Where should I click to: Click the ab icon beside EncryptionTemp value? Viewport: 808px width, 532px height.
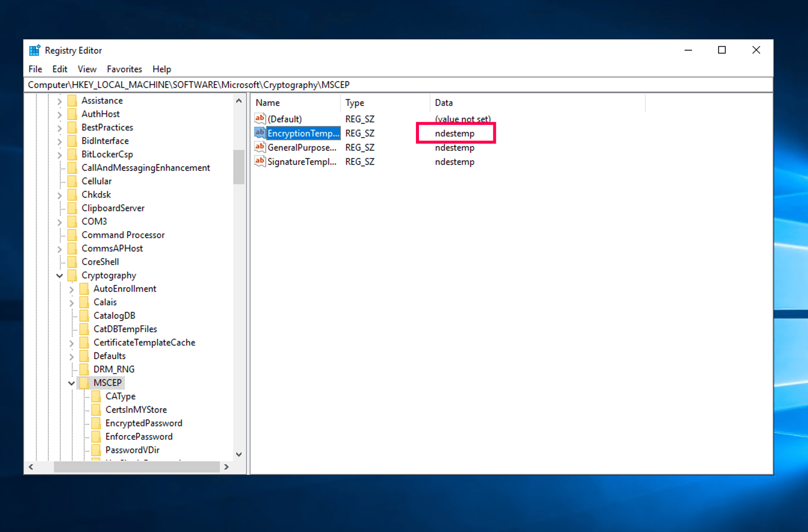click(259, 133)
